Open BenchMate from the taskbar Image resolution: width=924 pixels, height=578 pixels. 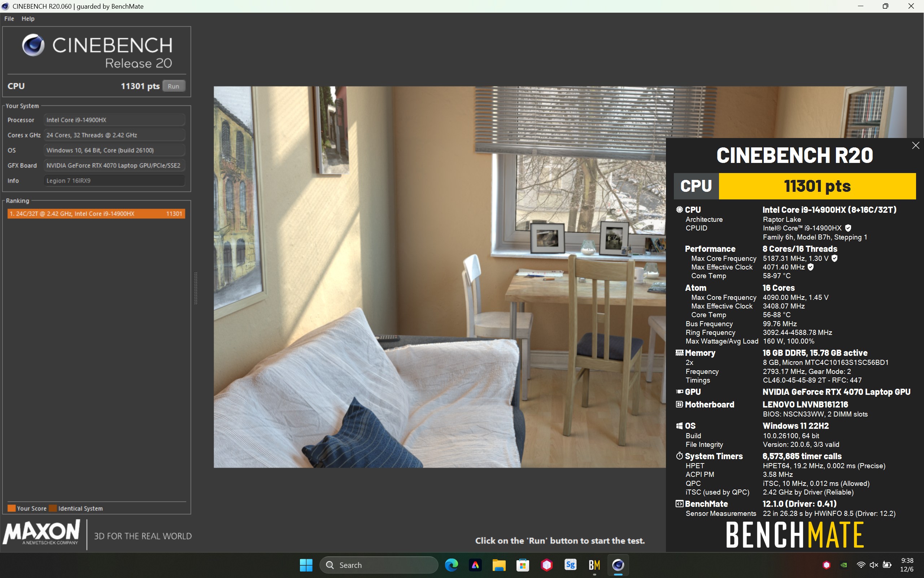pyautogui.click(x=594, y=565)
